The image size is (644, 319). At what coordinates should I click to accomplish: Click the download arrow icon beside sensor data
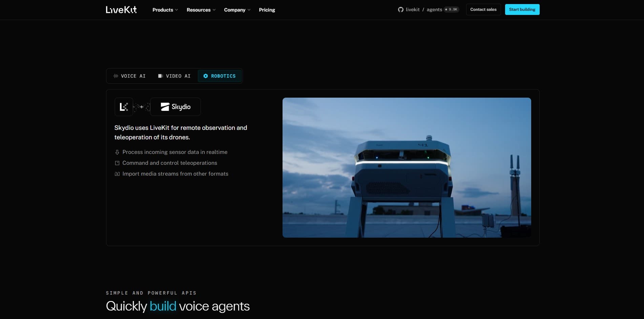[x=117, y=152]
